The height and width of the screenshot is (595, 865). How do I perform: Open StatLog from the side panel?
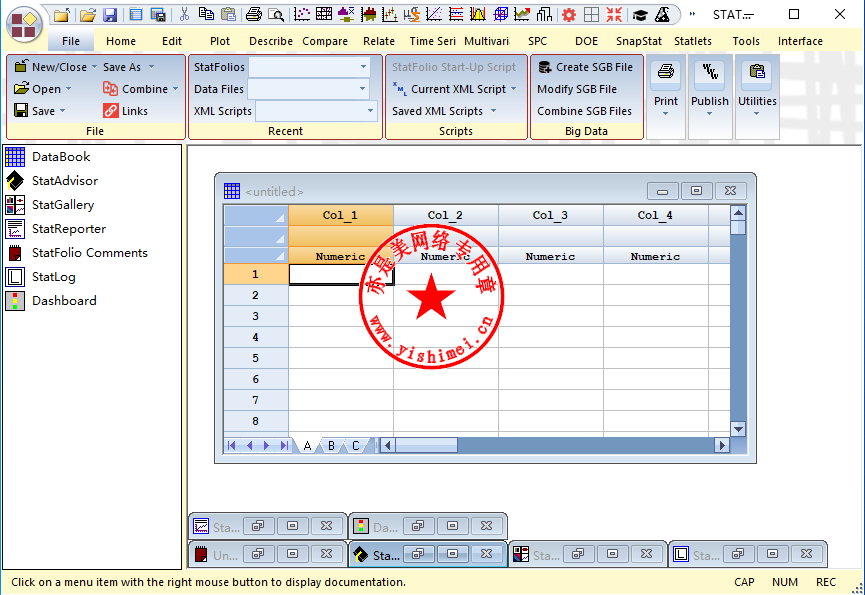(x=40, y=277)
